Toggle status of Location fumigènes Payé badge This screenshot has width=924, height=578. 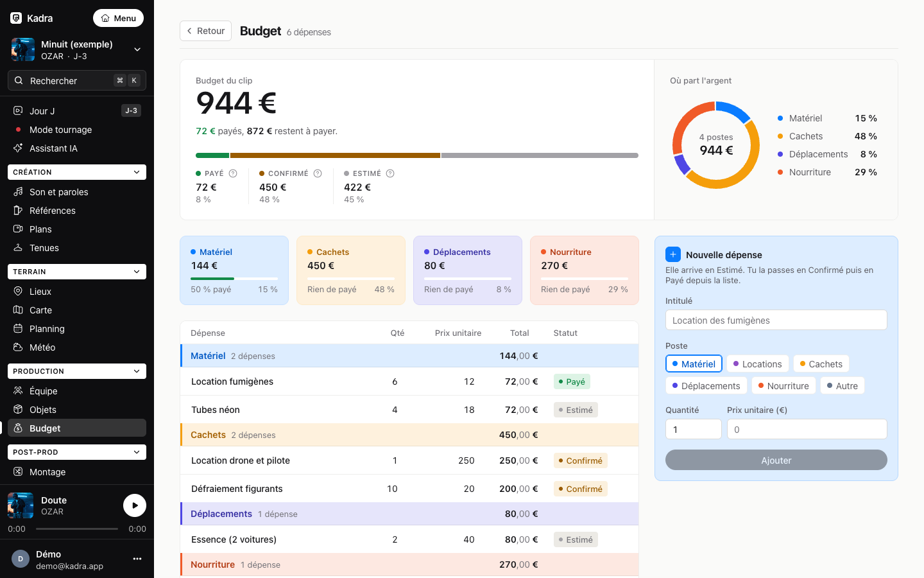(x=572, y=381)
